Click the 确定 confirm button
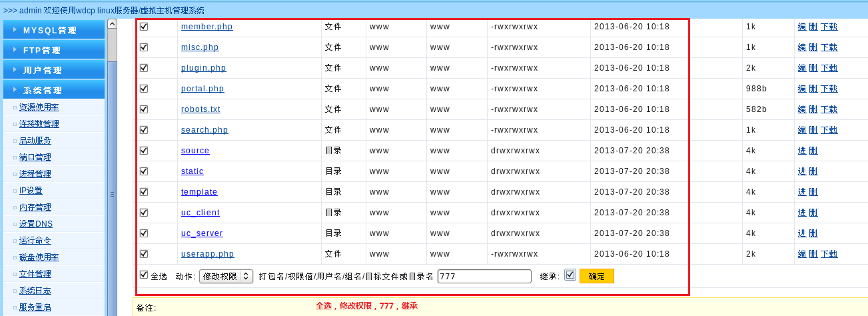The width and height of the screenshot is (868, 316). [597, 276]
